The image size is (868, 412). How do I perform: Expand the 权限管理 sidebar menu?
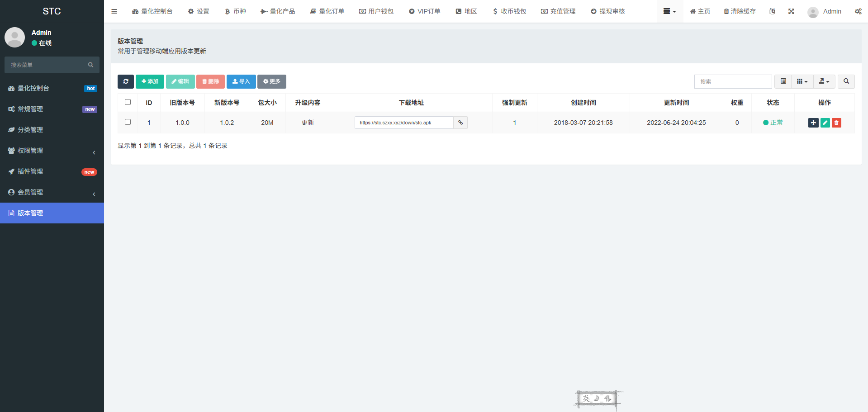pyautogui.click(x=52, y=151)
